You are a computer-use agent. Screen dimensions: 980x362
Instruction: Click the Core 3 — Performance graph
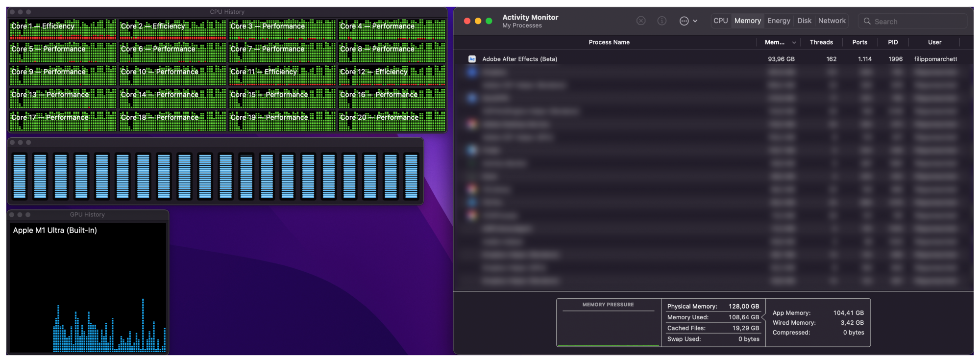point(283,29)
